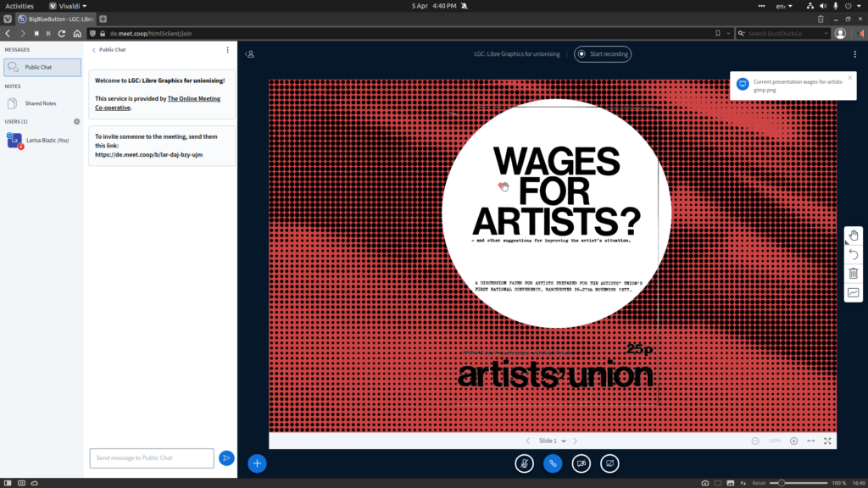Open the Page Actions code icon
The image size is (868, 488).
(x=743, y=483)
